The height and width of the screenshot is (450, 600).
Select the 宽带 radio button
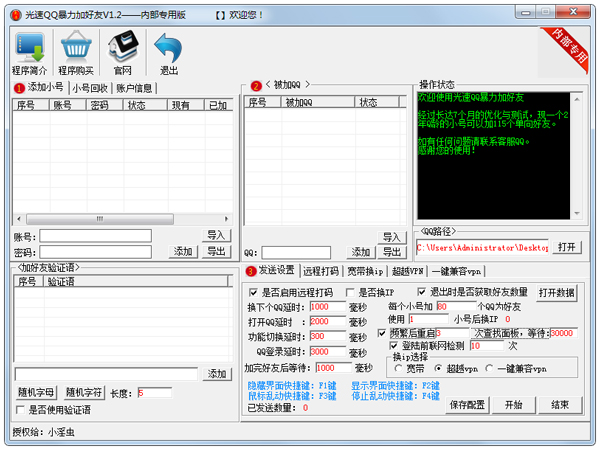pyautogui.click(x=398, y=368)
